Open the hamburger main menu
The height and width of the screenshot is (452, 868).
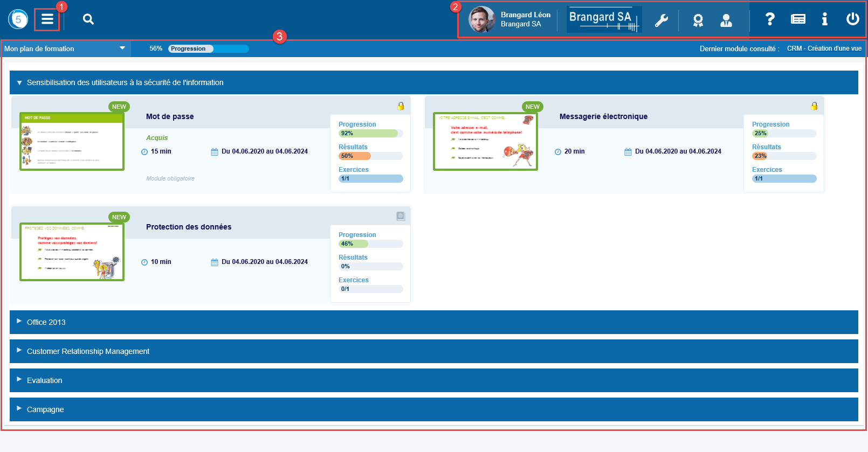click(47, 19)
